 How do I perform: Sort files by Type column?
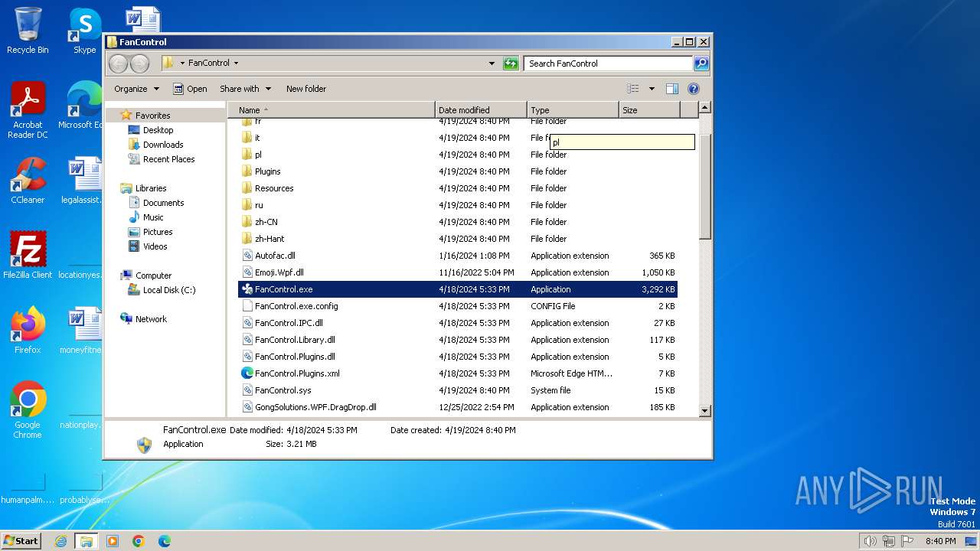(573, 110)
